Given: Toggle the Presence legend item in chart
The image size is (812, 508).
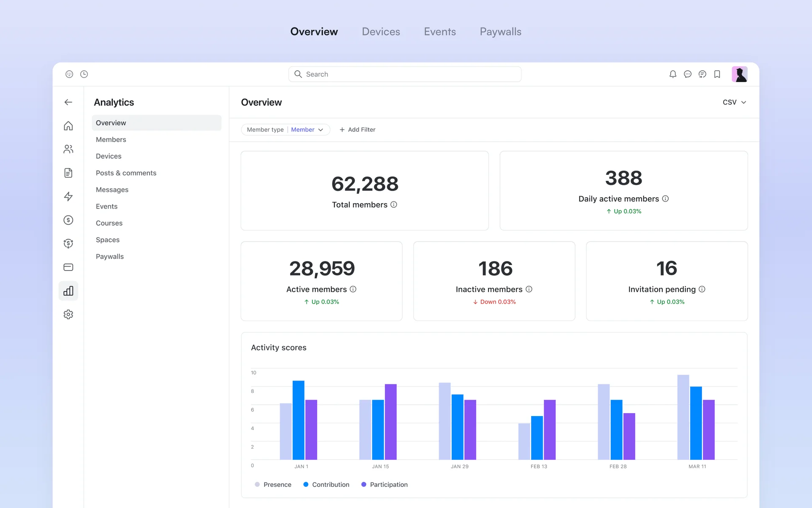Looking at the screenshot, I should click(x=273, y=484).
